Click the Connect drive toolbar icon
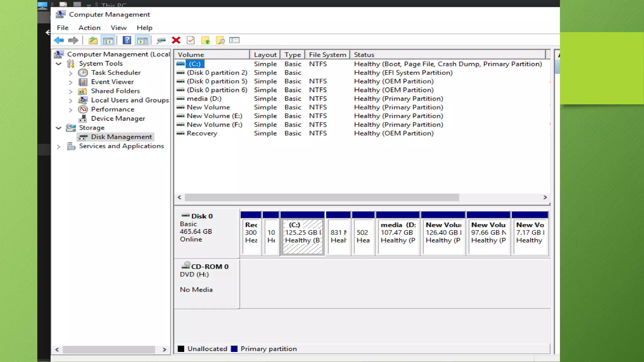 click(161, 40)
